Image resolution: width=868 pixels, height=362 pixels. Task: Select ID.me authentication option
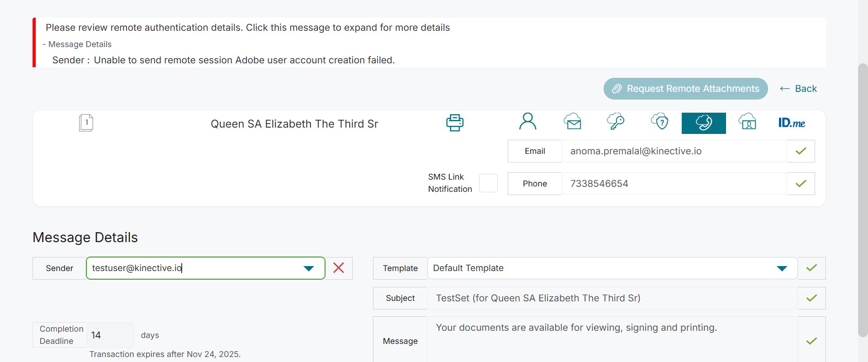point(792,123)
